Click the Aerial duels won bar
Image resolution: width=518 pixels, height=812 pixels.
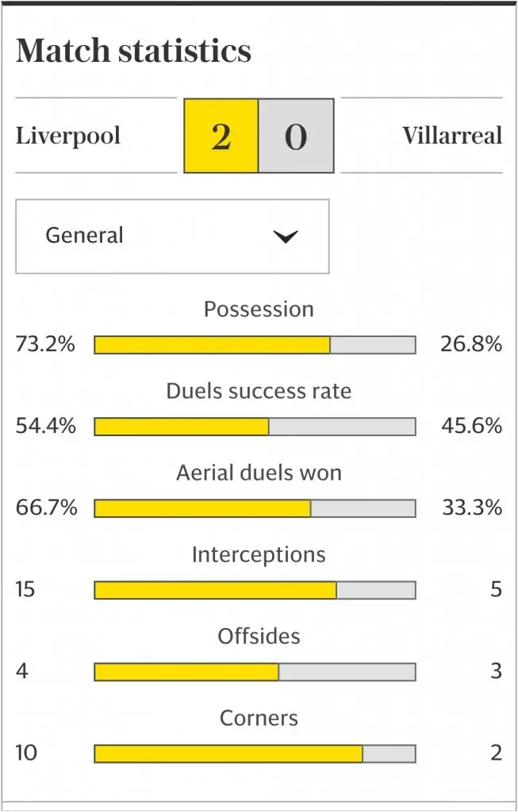pyautogui.click(x=255, y=508)
